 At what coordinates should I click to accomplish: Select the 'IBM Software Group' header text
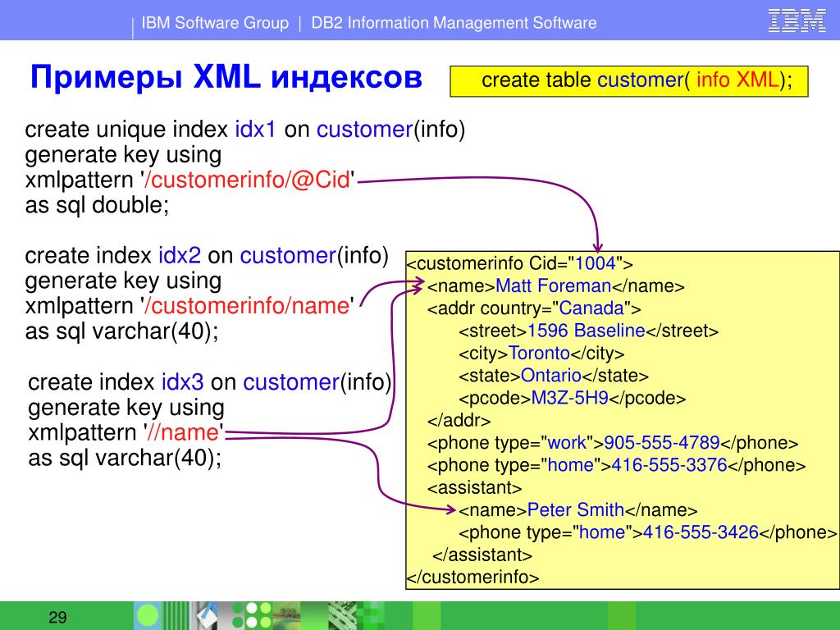point(215,23)
